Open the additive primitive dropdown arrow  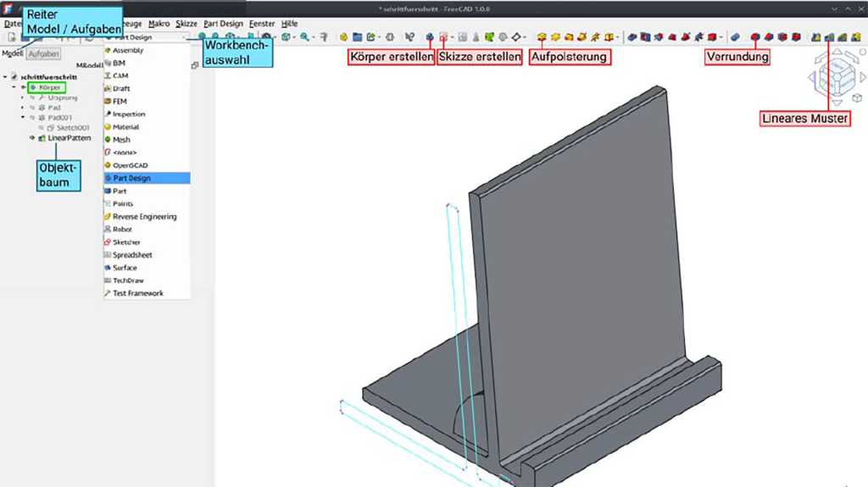click(x=618, y=37)
